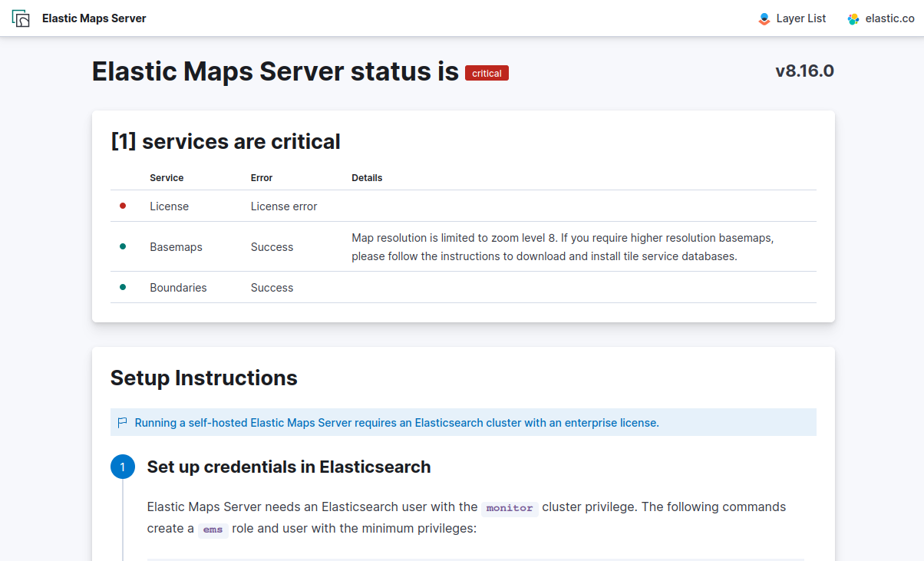Click the green Boundaries status dot
This screenshot has width=924, height=561.
[x=123, y=287]
